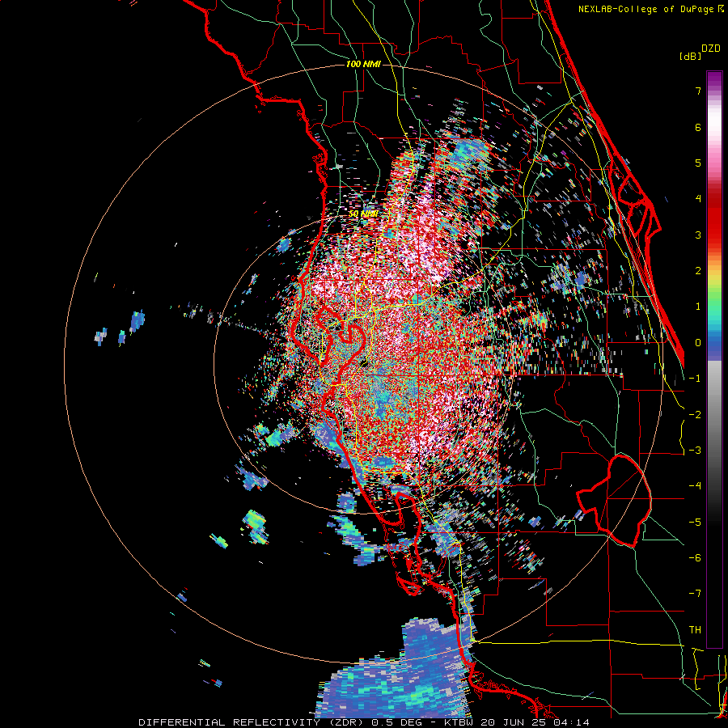728x728 pixels.
Task: Select the -1 value on the dB scale
Action: pos(695,379)
